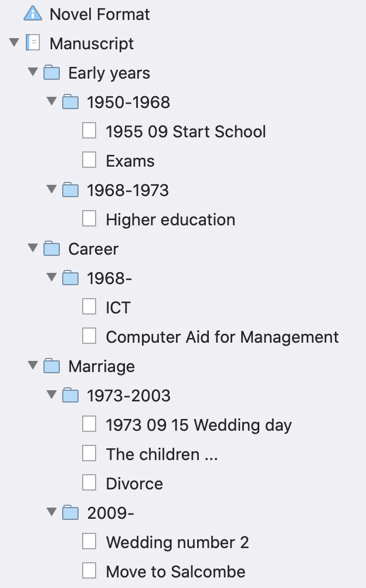Click the Novel Format info icon

33,13
